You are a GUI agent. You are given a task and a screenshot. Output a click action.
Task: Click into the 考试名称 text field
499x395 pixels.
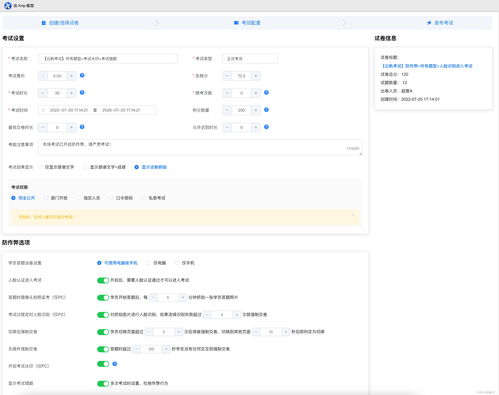coord(108,59)
